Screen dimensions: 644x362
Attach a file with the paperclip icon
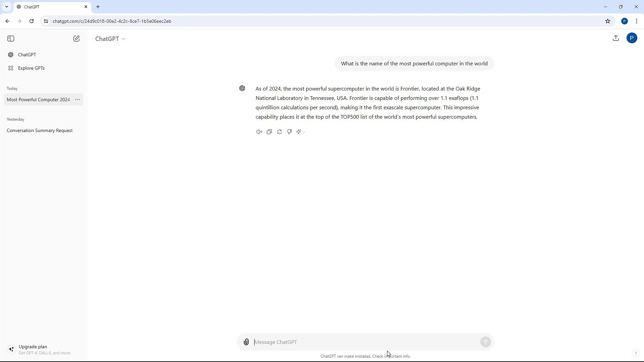tap(246, 342)
